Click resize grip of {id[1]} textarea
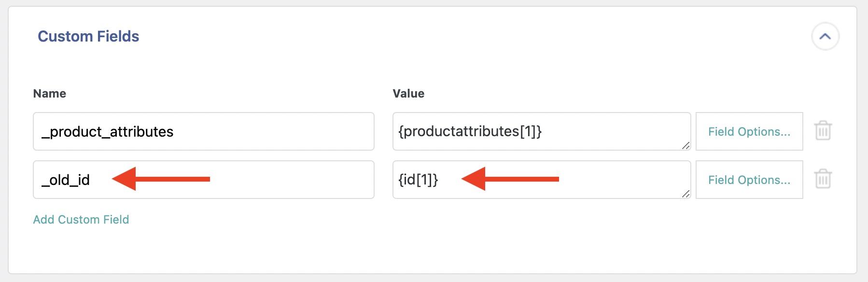Viewport: 868px width, 282px height. click(686, 194)
